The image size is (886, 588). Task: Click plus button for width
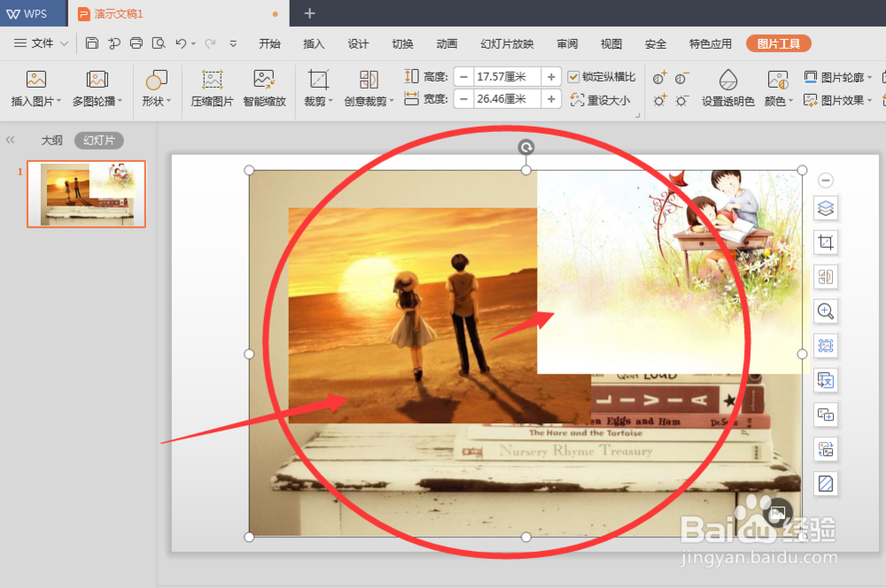point(551,99)
